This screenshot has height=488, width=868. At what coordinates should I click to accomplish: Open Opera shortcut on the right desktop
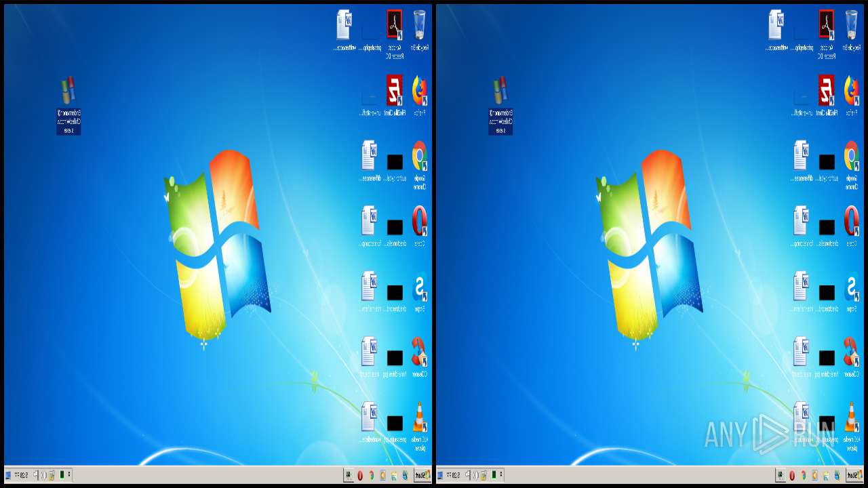(x=852, y=226)
